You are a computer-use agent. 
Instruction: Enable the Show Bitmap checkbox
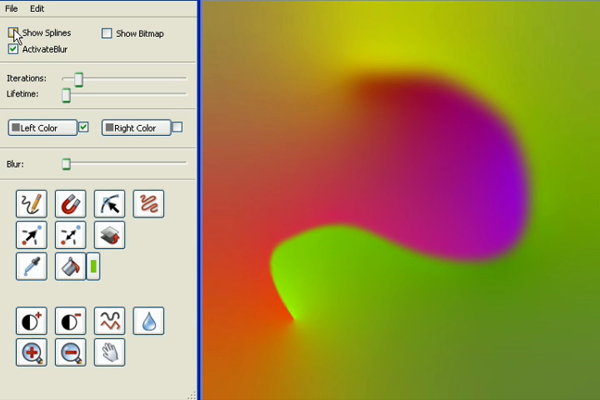(107, 33)
